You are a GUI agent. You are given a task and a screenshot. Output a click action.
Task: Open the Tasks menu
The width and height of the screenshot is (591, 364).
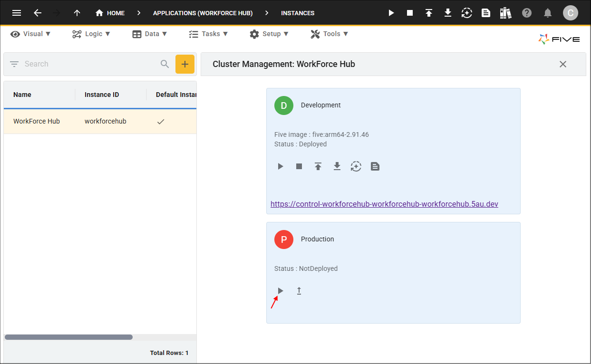pos(208,34)
